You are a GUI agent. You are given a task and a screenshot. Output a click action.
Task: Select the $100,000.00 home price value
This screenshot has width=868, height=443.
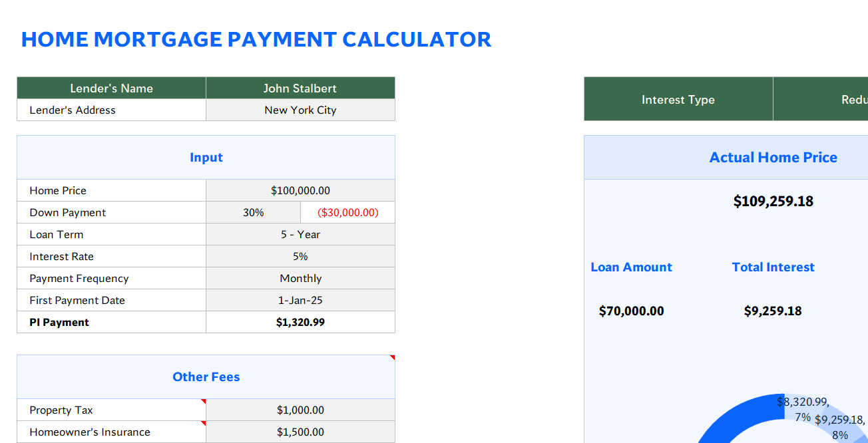[300, 190]
